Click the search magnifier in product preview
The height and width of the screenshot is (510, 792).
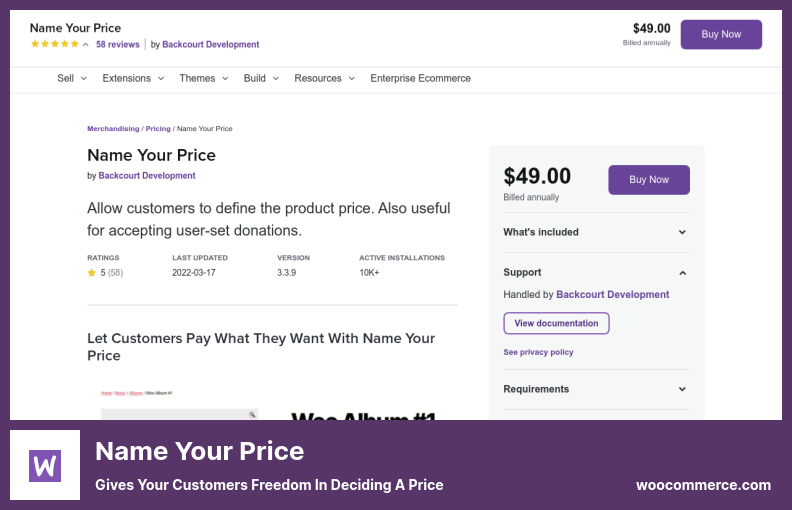(x=253, y=414)
